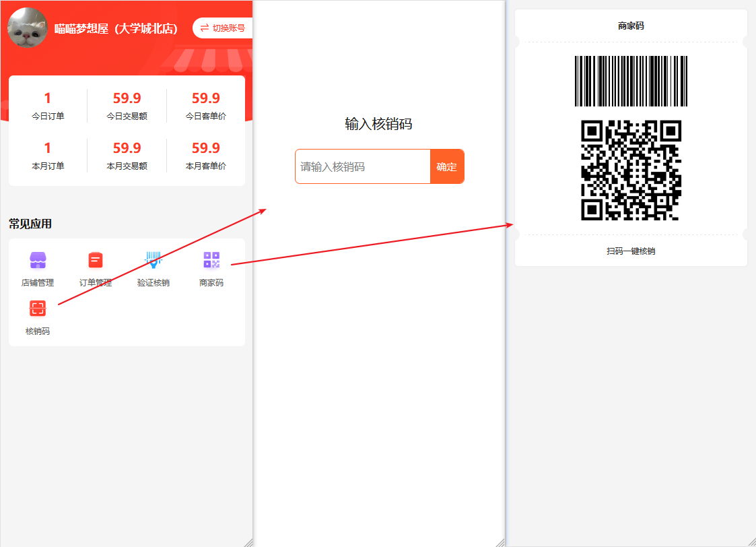This screenshot has width=756, height=547.
Task: Click the 店铺管理 label text
Action: click(38, 283)
